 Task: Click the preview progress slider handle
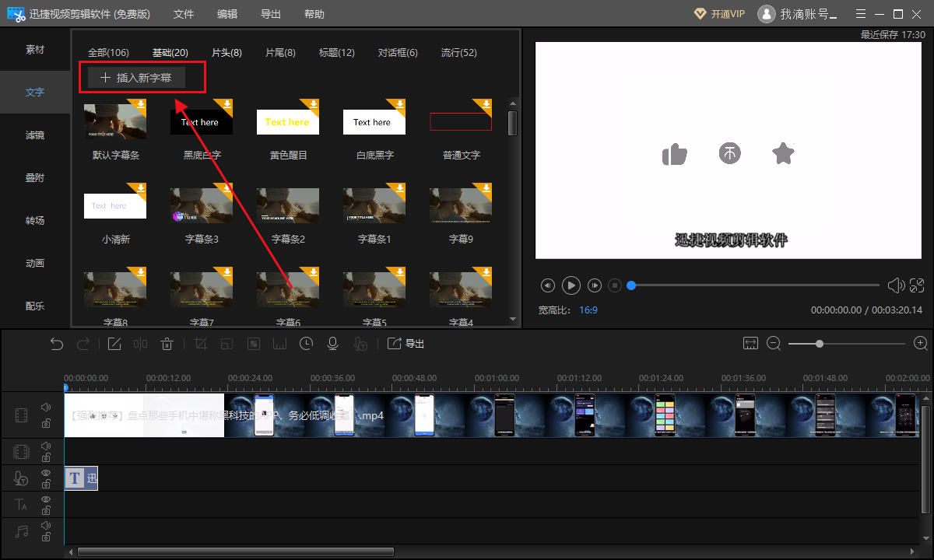631,285
